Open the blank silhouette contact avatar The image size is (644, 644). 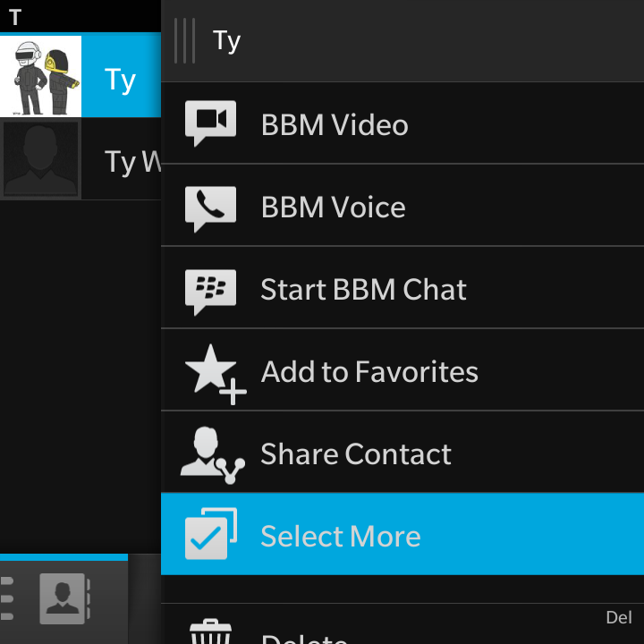40,158
